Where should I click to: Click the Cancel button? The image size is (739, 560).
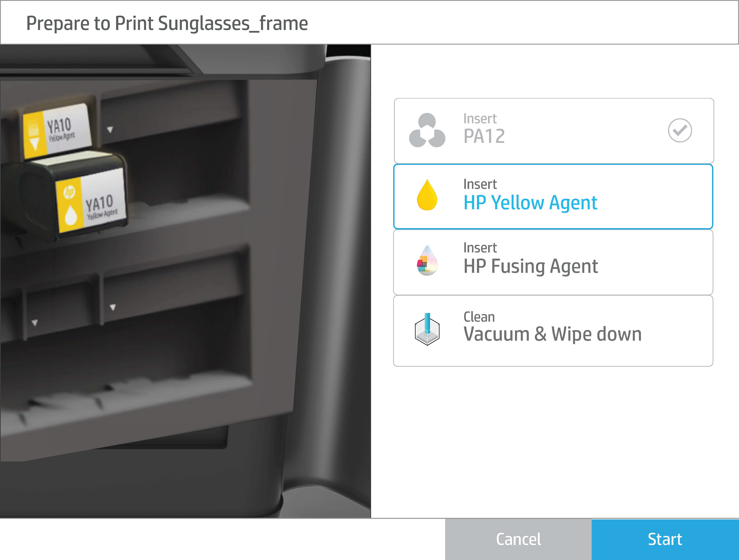(518, 539)
